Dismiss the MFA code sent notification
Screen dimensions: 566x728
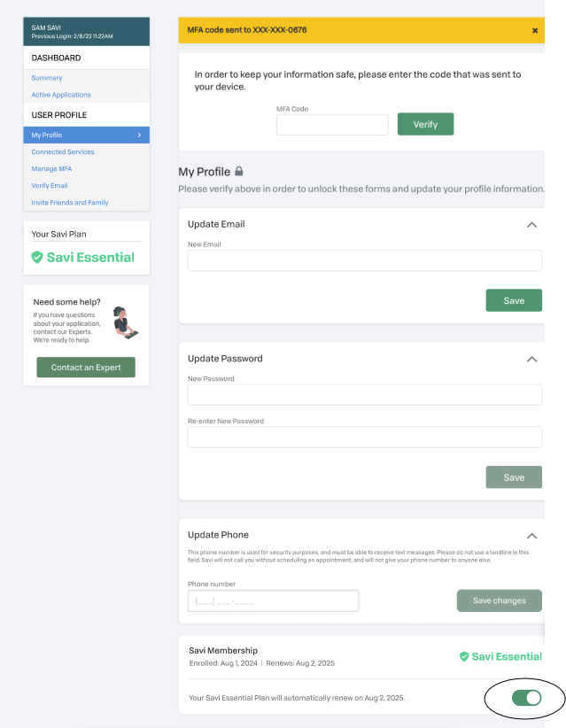tap(535, 30)
